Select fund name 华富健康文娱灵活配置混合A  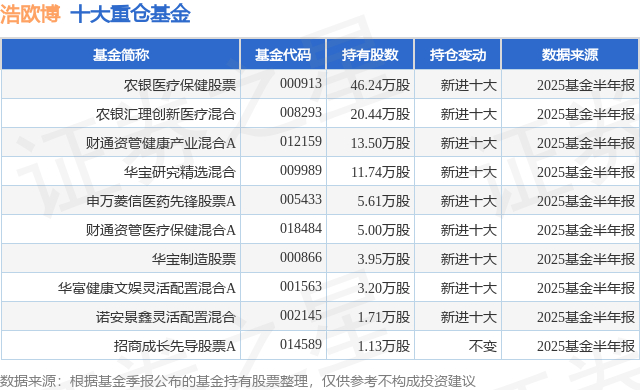(x=147, y=288)
